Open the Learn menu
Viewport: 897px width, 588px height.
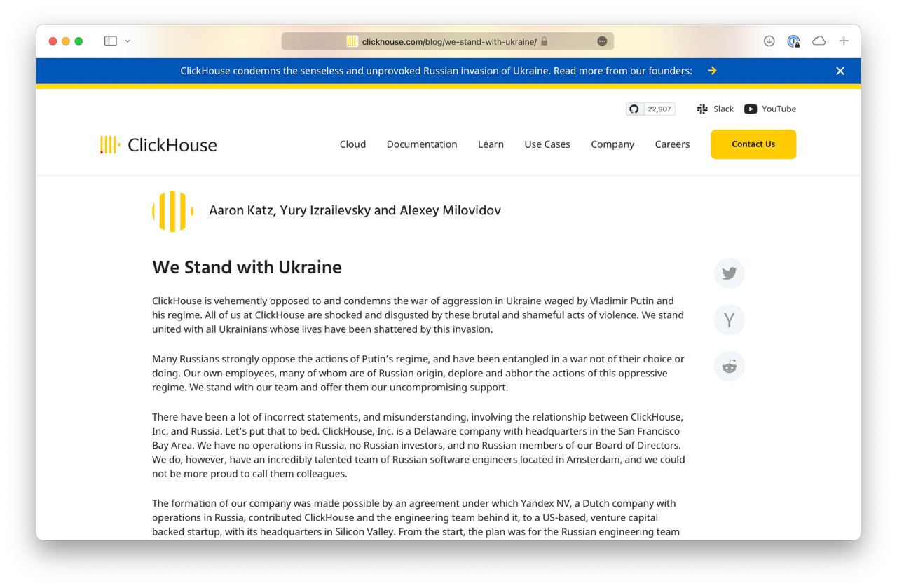491,144
